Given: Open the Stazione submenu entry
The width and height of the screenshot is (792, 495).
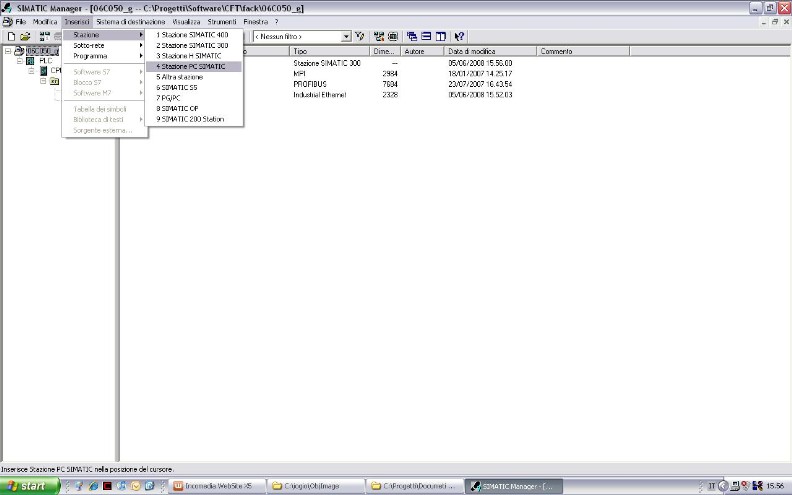Looking at the screenshot, I should click(x=105, y=35).
